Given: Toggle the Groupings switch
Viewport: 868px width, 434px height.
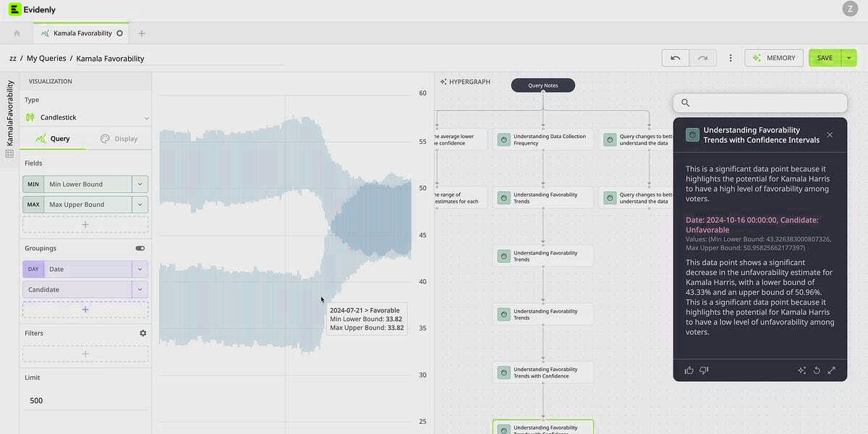Looking at the screenshot, I should 140,248.
